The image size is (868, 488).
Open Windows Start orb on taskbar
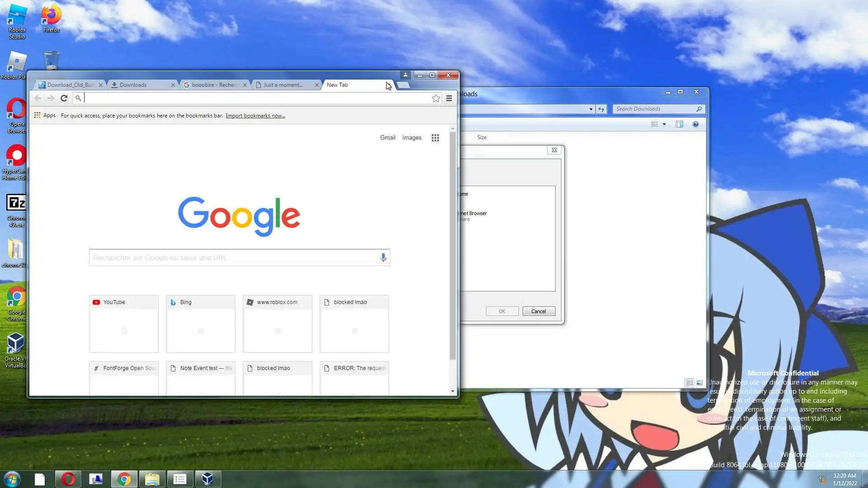(12, 479)
